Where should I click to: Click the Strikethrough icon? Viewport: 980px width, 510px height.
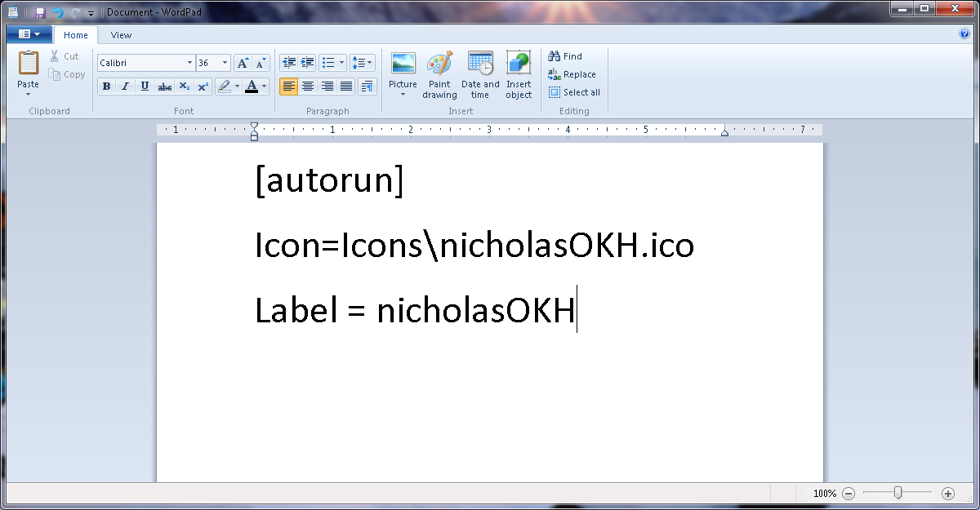tap(164, 86)
